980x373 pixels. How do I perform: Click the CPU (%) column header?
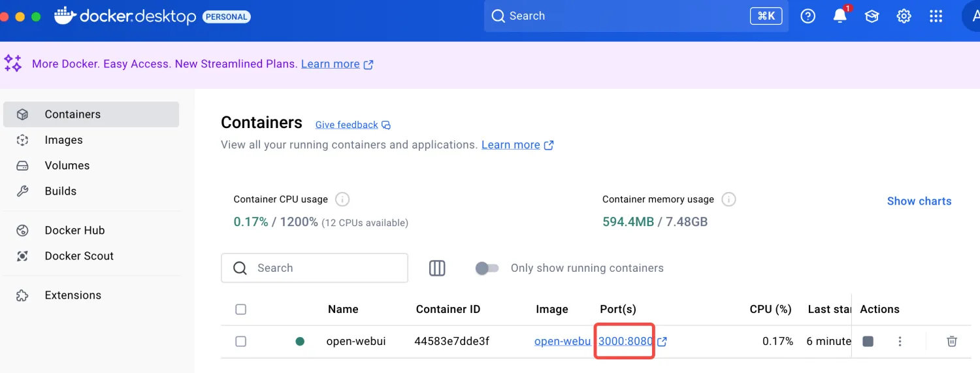point(771,309)
